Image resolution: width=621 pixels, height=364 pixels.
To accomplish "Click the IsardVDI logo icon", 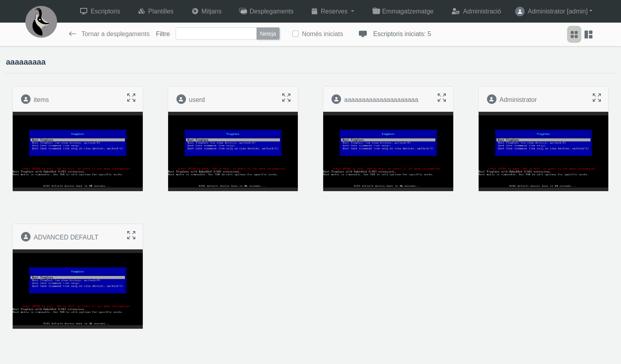I will tap(41, 22).
